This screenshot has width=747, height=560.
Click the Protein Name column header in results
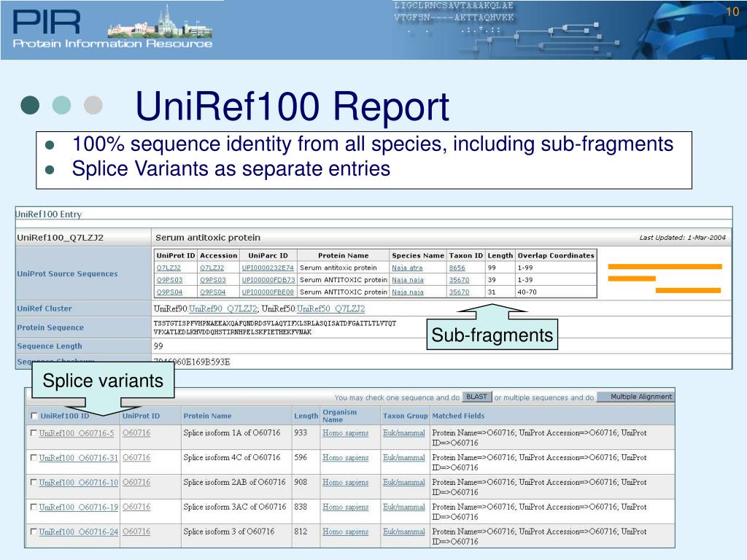coord(207,416)
